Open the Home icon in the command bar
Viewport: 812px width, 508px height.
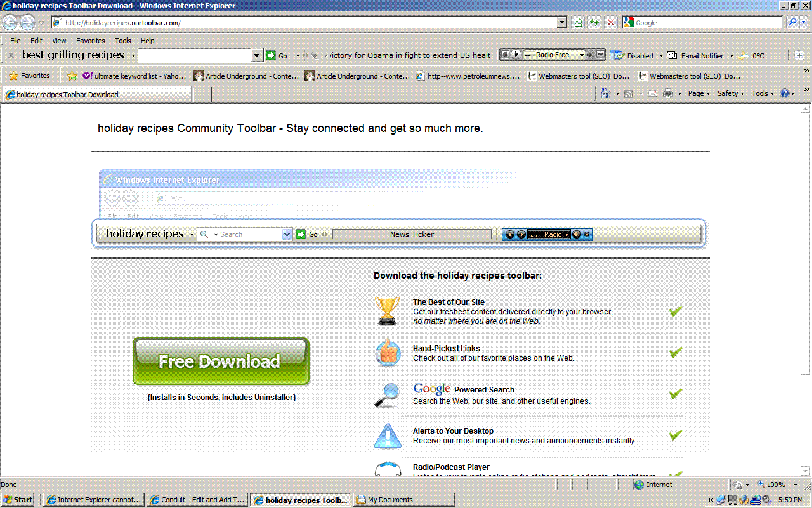tap(606, 93)
